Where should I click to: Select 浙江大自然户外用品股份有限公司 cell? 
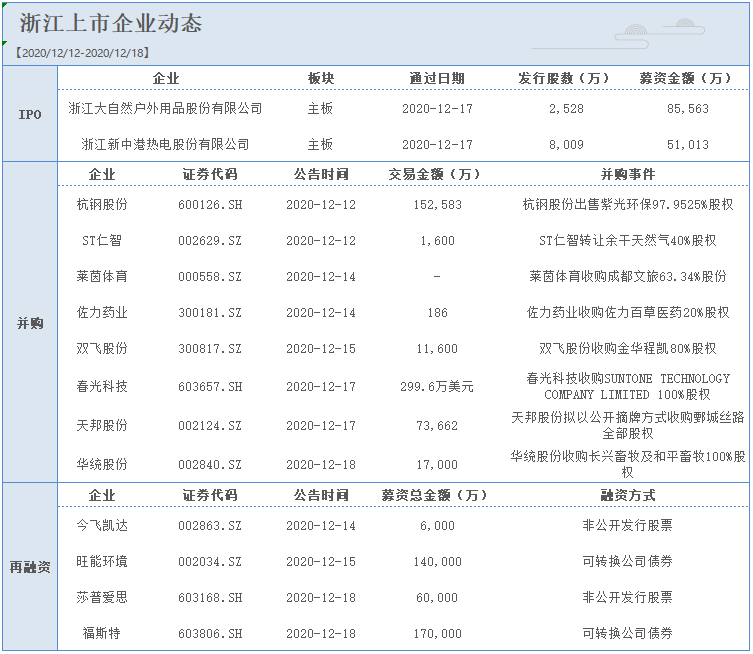pos(165,109)
